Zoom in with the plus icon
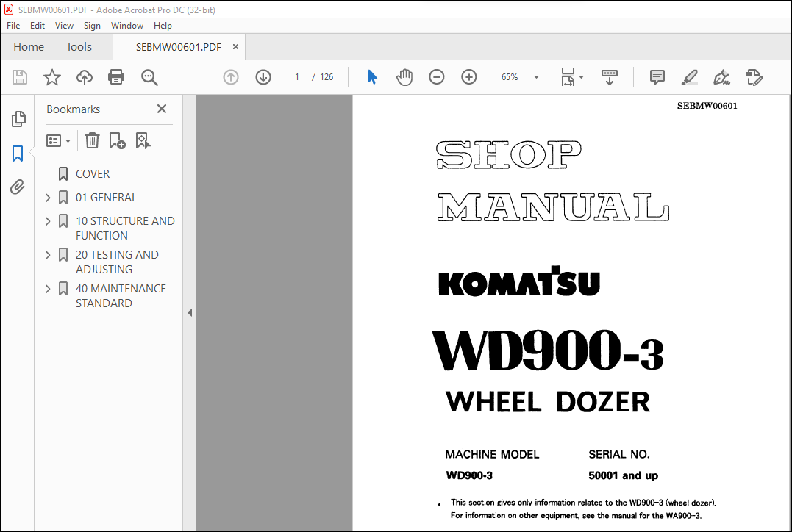 468,77
